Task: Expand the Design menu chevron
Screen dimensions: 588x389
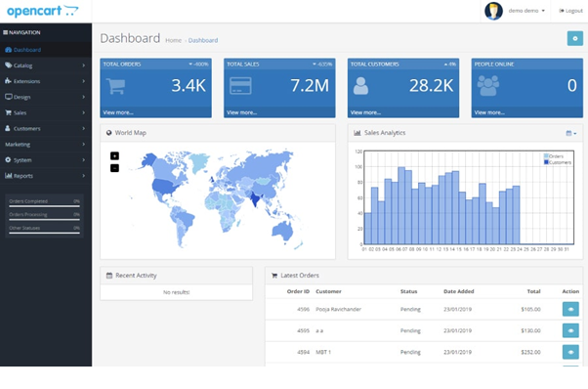Action: point(83,97)
